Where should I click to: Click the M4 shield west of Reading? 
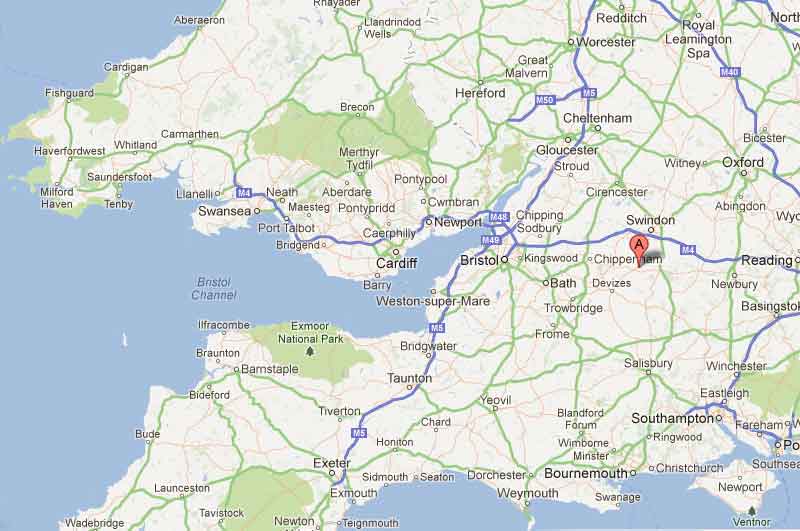click(x=688, y=250)
